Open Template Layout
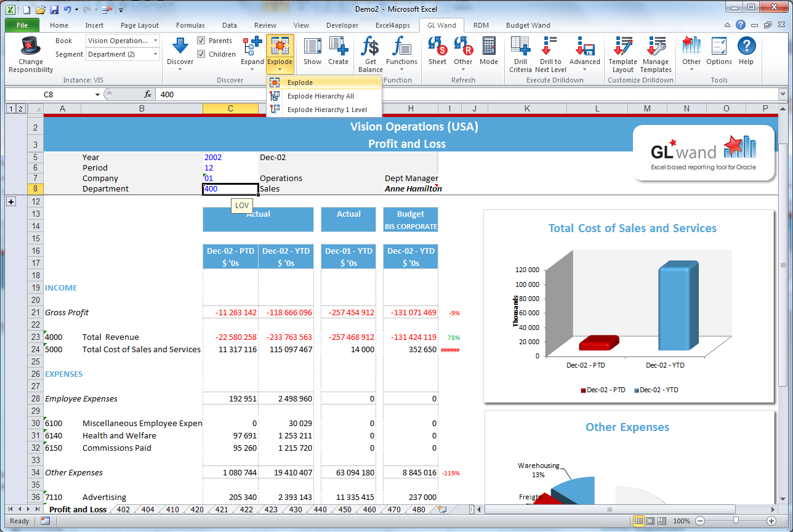Image resolution: width=793 pixels, height=532 pixels. (623, 54)
